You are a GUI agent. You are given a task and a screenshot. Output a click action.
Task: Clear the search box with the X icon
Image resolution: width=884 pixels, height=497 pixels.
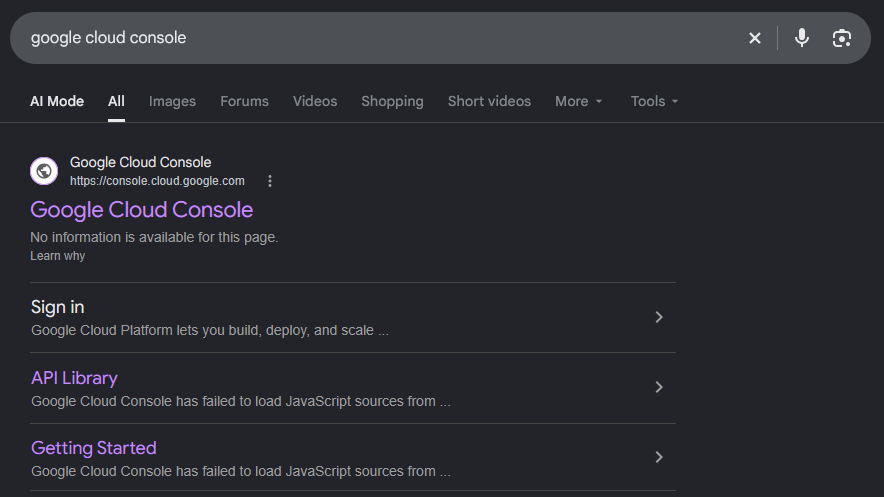click(x=754, y=38)
